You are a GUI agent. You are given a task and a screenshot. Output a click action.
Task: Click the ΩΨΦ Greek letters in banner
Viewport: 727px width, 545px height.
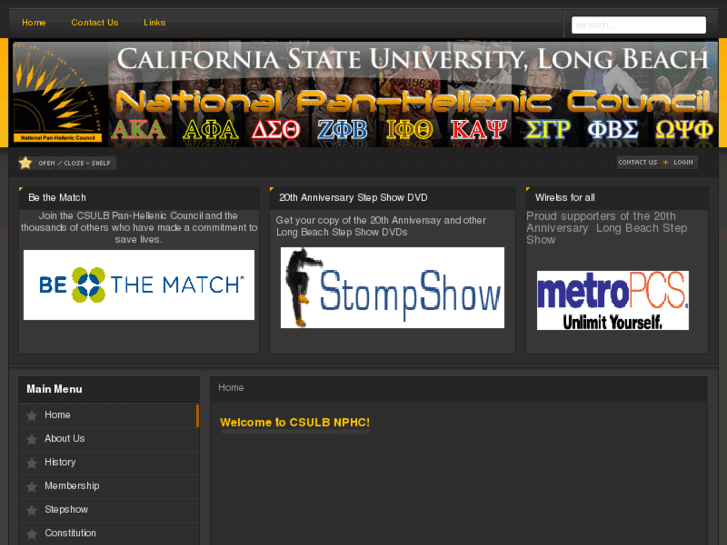tap(684, 129)
